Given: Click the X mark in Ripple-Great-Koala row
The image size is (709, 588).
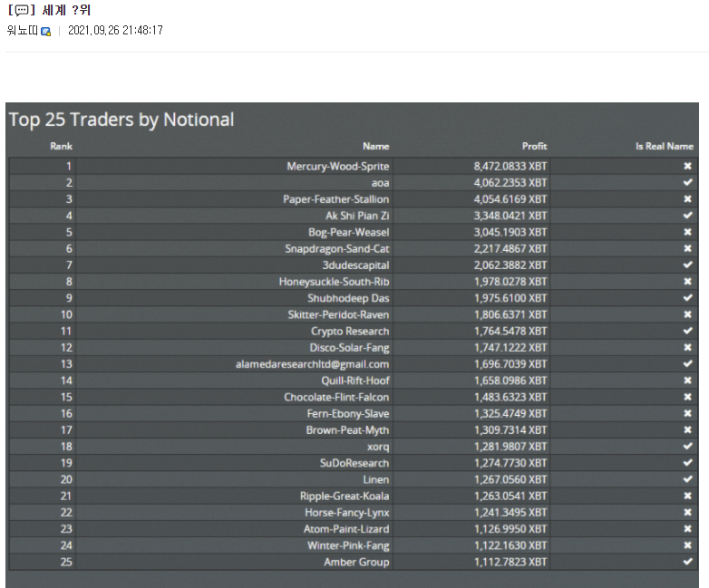Looking at the screenshot, I should point(687,496).
